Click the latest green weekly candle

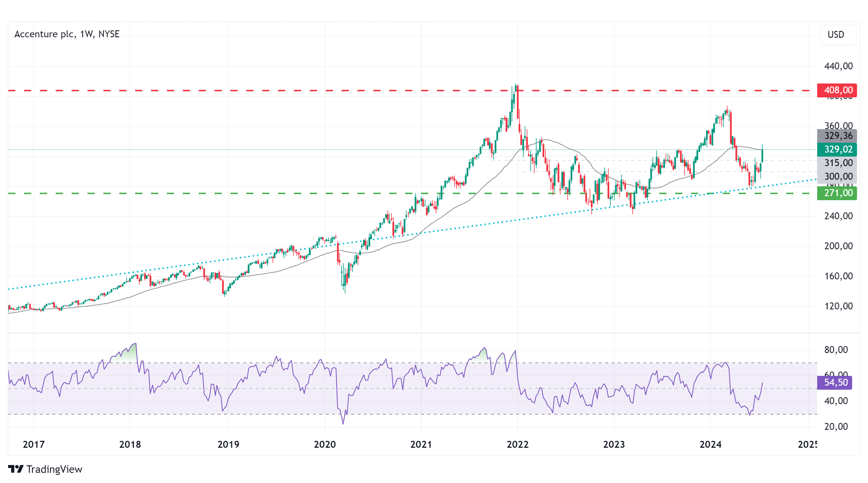[x=762, y=156]
